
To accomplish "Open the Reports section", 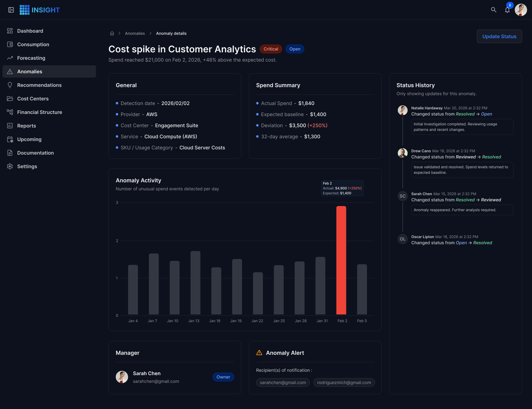I will point(49,126).
